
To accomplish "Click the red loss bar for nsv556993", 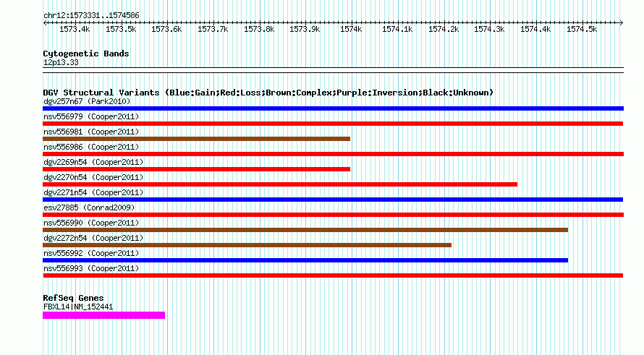I will (333, 275).
